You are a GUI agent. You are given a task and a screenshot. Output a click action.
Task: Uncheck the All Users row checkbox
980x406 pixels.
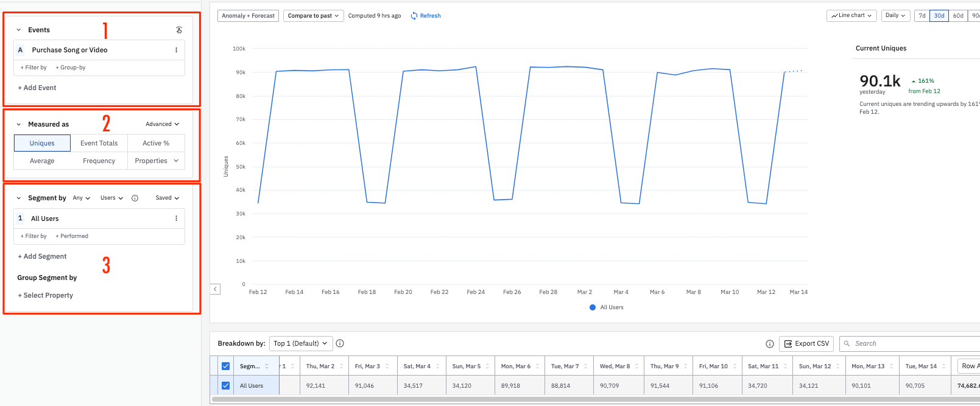pos(226,386)
